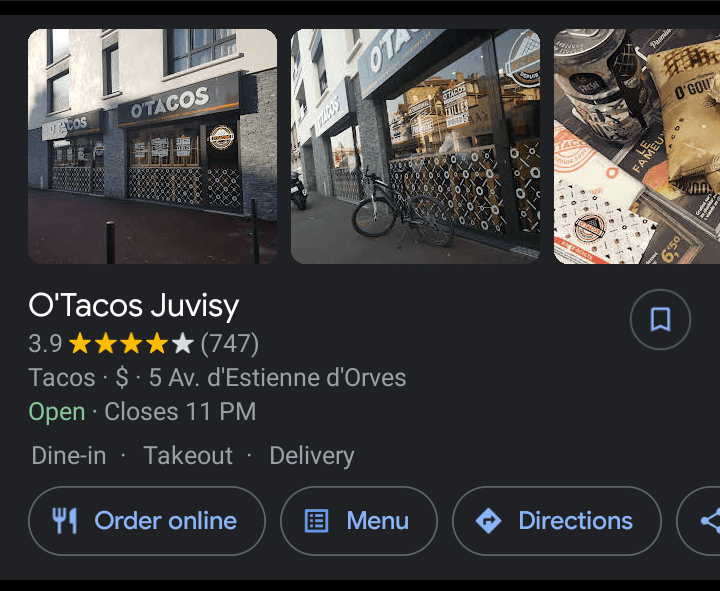The width and height of the screenshot is (720, 591).
Task: Open the food packaging photo
Action: [x=637, y=146]
